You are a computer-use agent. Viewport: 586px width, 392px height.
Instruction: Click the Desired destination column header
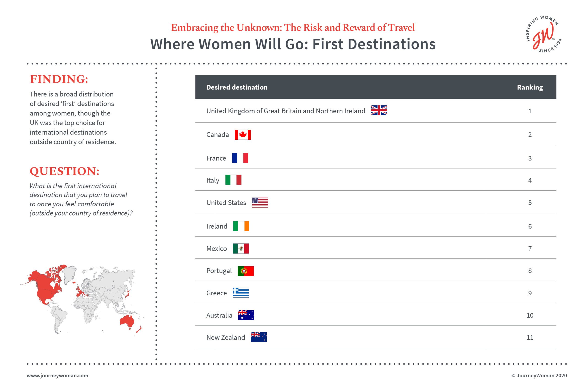[237, 87]
